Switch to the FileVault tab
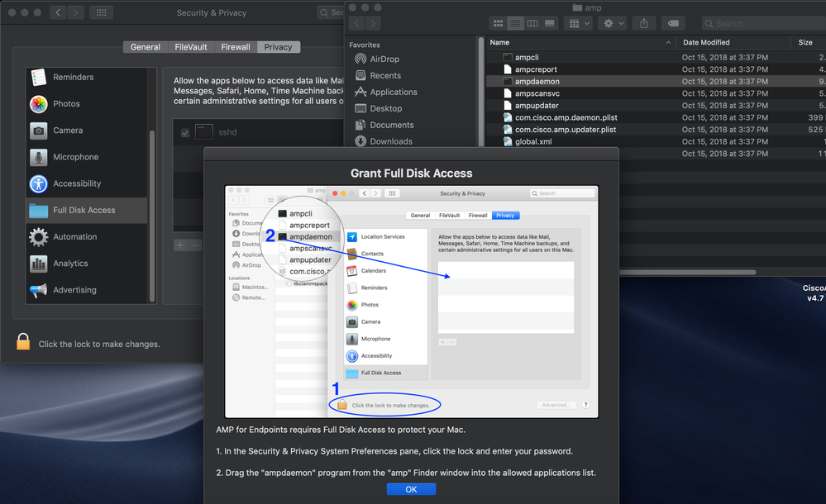 pyautogui.click(x=191, y=47)
